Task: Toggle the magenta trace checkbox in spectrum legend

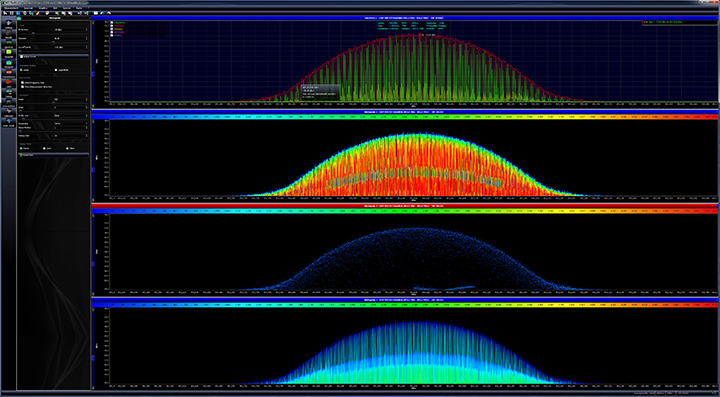Action: [x=112, y=33]
